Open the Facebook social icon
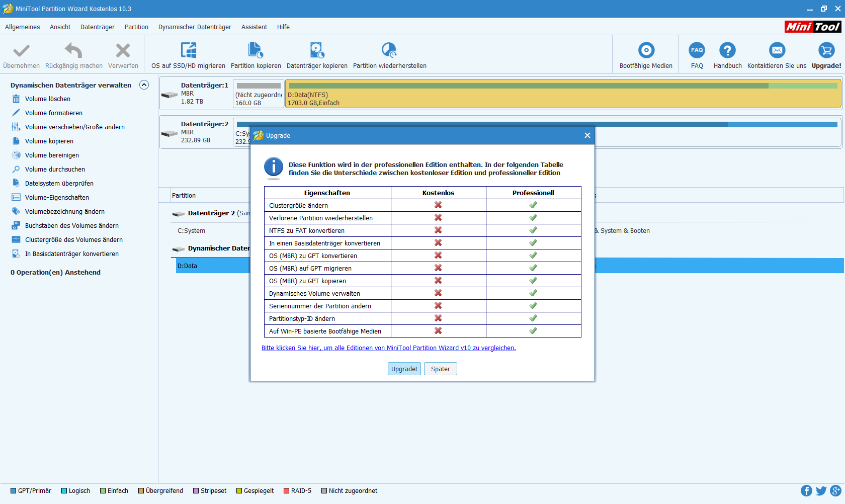Screen dimensions: 845x504 point(806,491)
